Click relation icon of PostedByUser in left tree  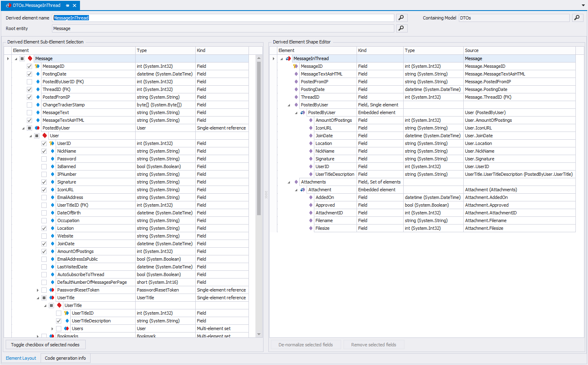click(x=37, y=128)
